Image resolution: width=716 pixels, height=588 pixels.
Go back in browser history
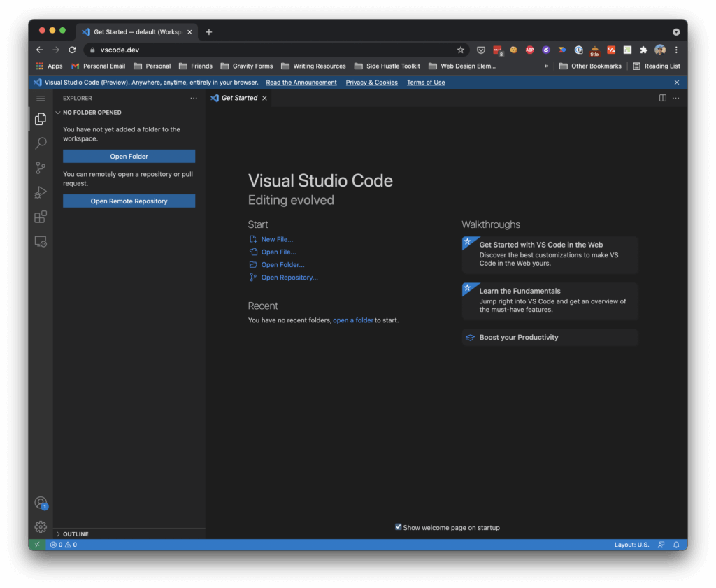(x=40, y=50)
